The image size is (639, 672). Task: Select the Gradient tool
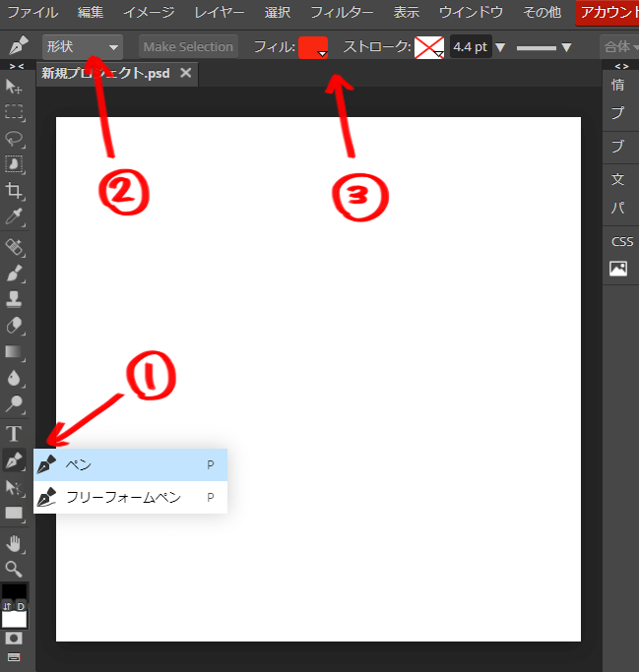14,352
